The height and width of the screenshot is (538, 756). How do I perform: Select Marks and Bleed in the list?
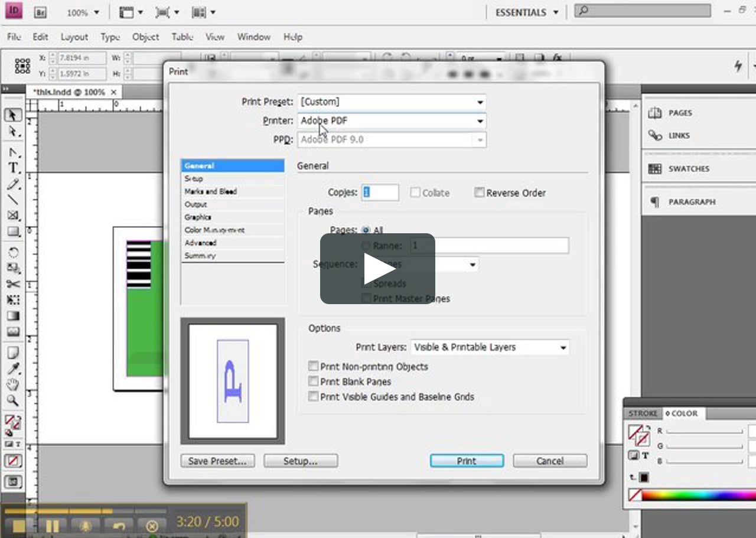pyautogui.click(x=232, y=191)
